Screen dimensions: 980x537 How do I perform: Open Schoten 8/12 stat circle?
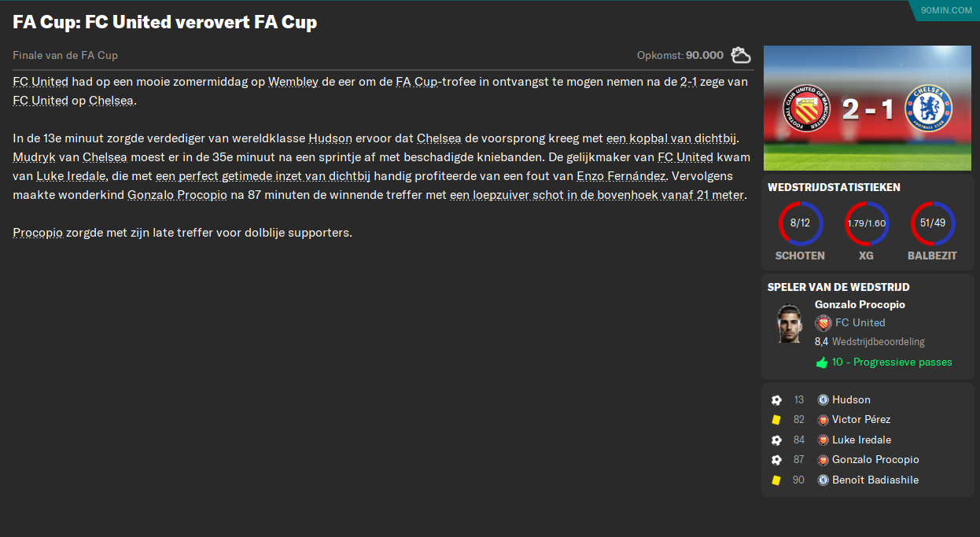pos(800,223)
